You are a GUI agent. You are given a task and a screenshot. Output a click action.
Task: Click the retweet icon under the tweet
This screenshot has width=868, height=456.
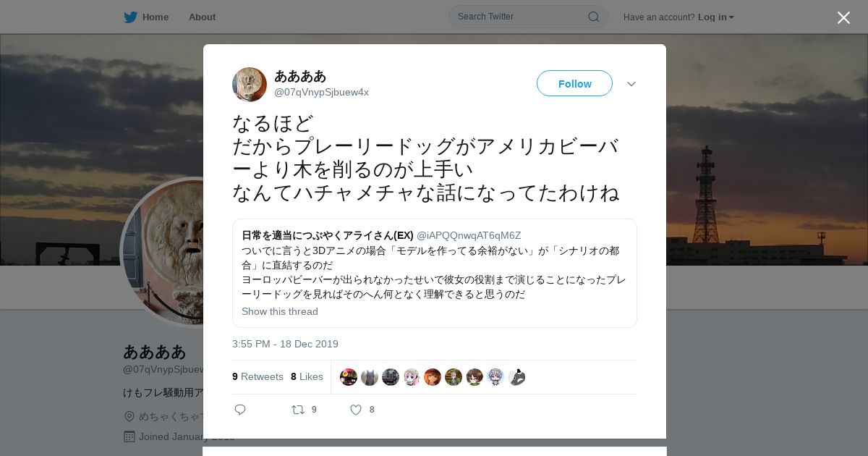click(x=297, y=410)
